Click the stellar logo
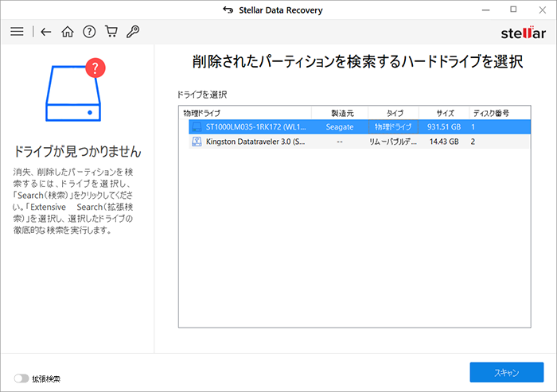This screenshot has width=557, height=392. (523, 33)
